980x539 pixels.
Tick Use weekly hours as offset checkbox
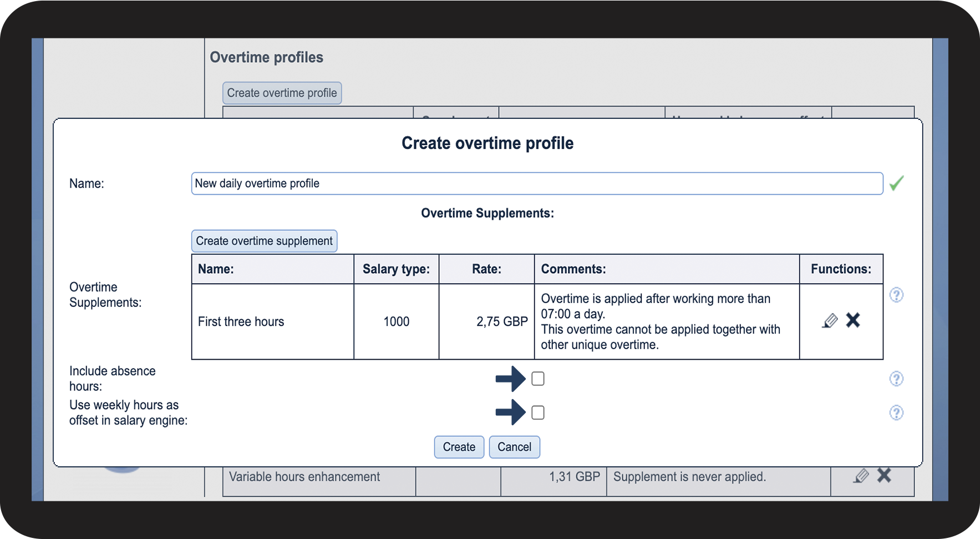[x=538, y=412]
